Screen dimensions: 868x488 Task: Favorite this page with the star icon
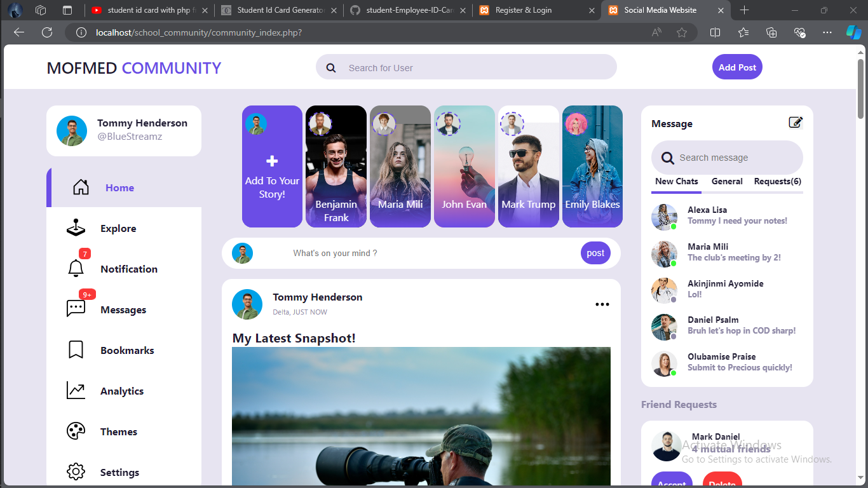(682, 32)
